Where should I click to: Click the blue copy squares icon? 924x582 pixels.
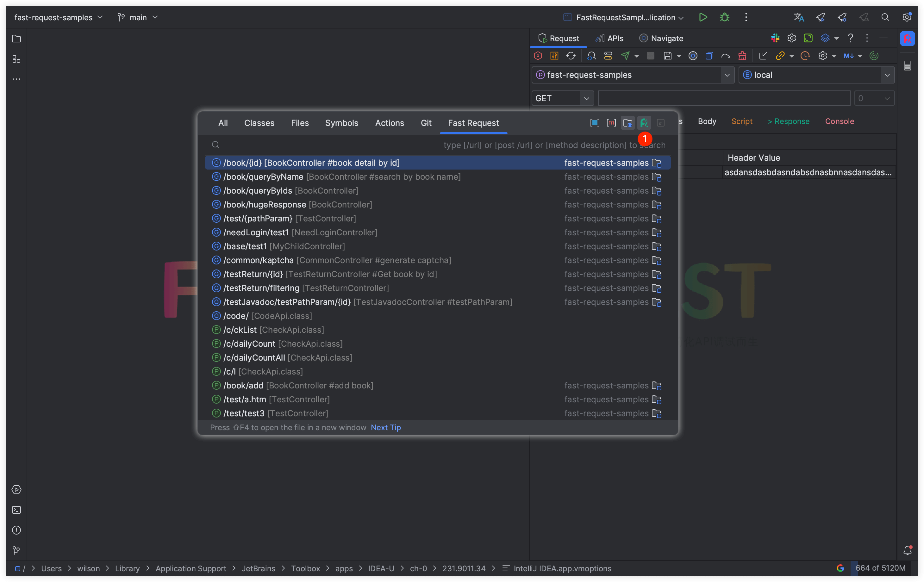point(709,56)
